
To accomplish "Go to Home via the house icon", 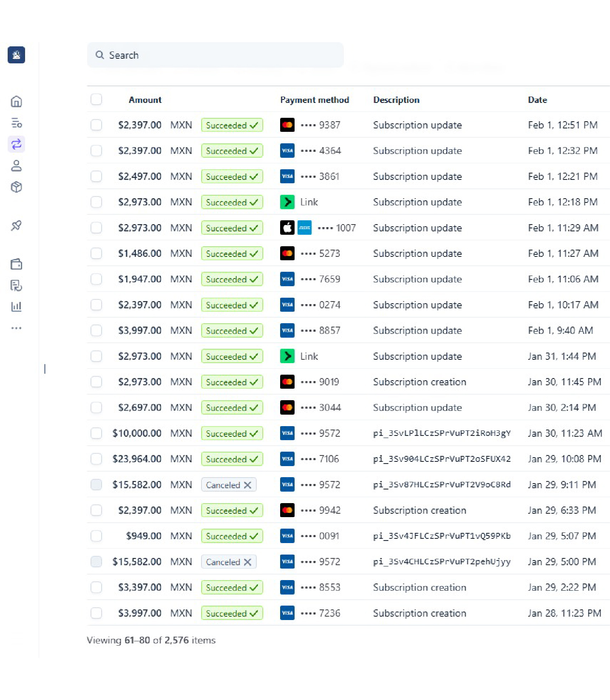I will (x=16, y=102).
